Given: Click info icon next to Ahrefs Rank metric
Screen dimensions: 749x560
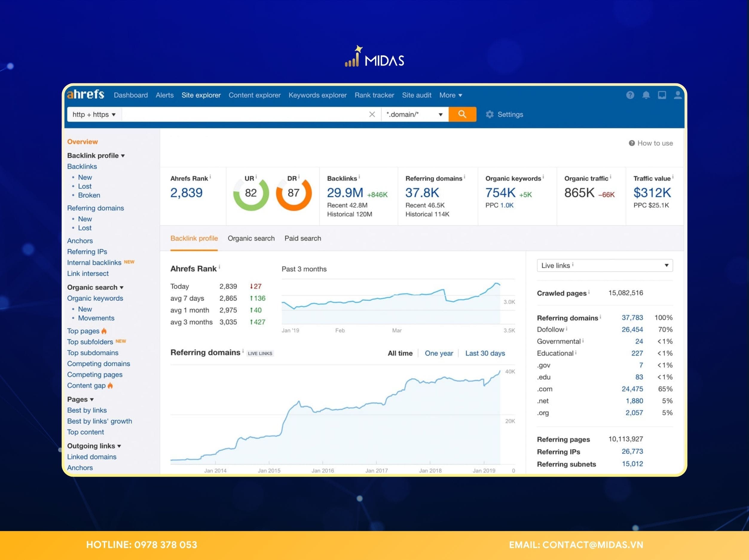Looking at the screenshot, I should point(210,177).
